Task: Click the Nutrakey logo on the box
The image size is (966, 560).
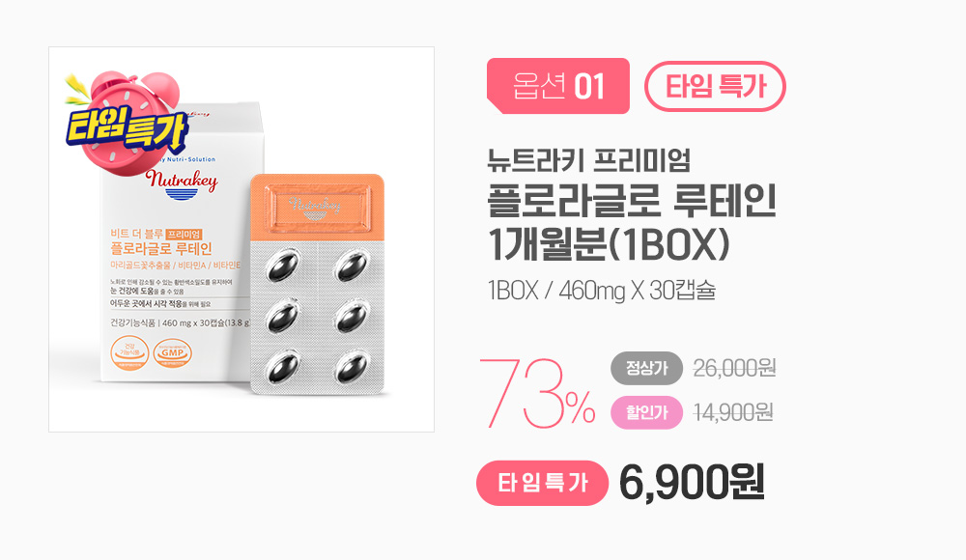Action: (x=182, y=183)
